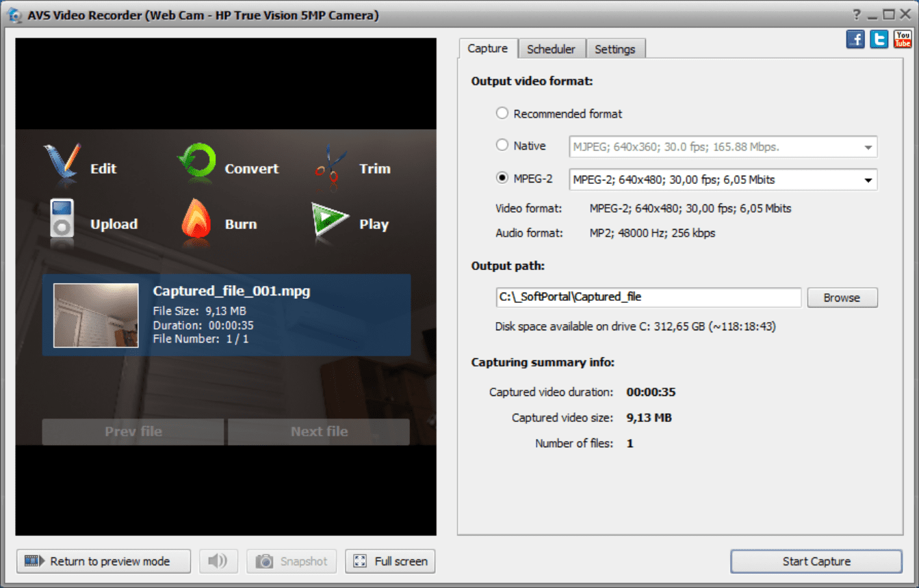Select the Recommended format radio button
Image resolution: width=919 pixels, height=588 pixels.
coord(502,113)
